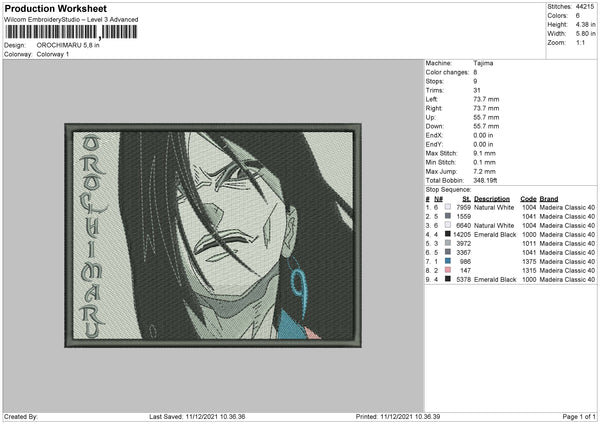The image size is (600, 424).
Task: Click stitch count '3972' in stop row 5
Action: click(x=463, y=243)
